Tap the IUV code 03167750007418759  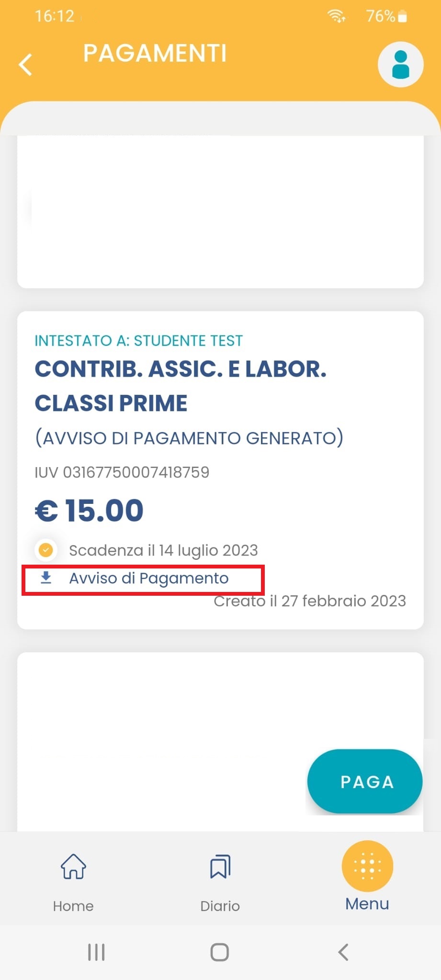pyautogui.click(x=122, y=472)
